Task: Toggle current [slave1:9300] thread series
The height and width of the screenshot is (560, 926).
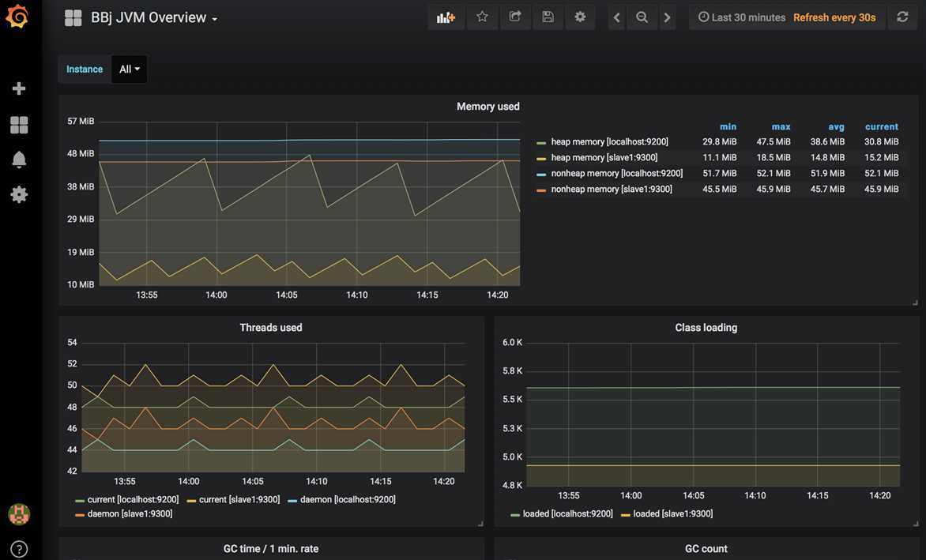Action: [239, 499]
